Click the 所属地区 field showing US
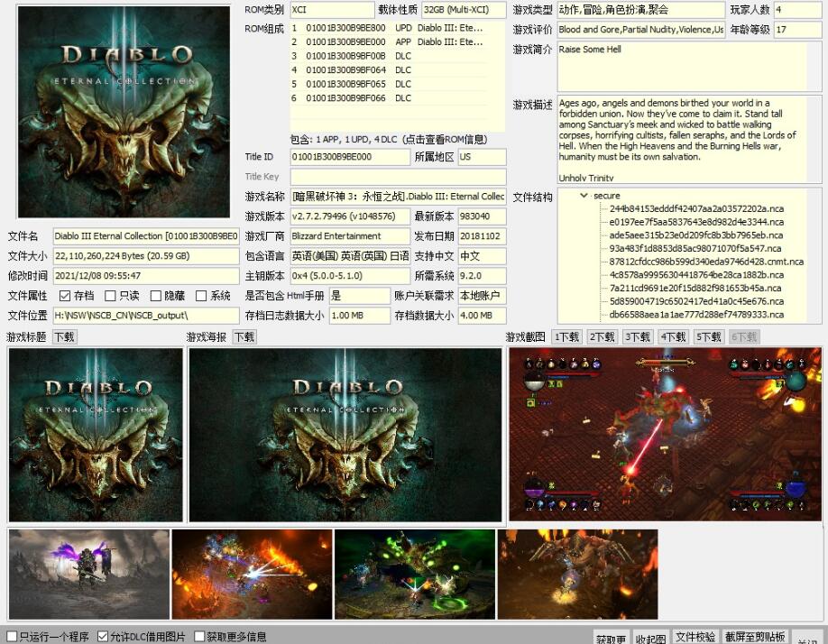This screenshot has height=644, width=828. coord(482,157)
